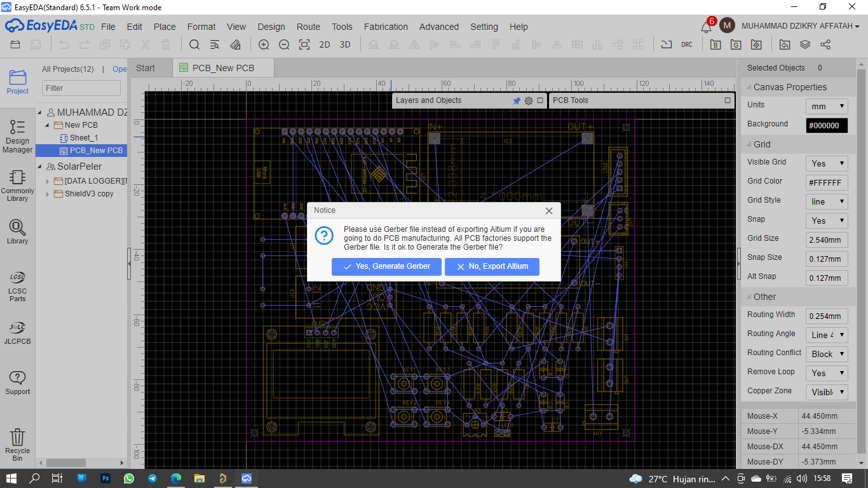868x488 pixels.
Task: Open the Routing Angle dropdown
Action: click(827, 335)
